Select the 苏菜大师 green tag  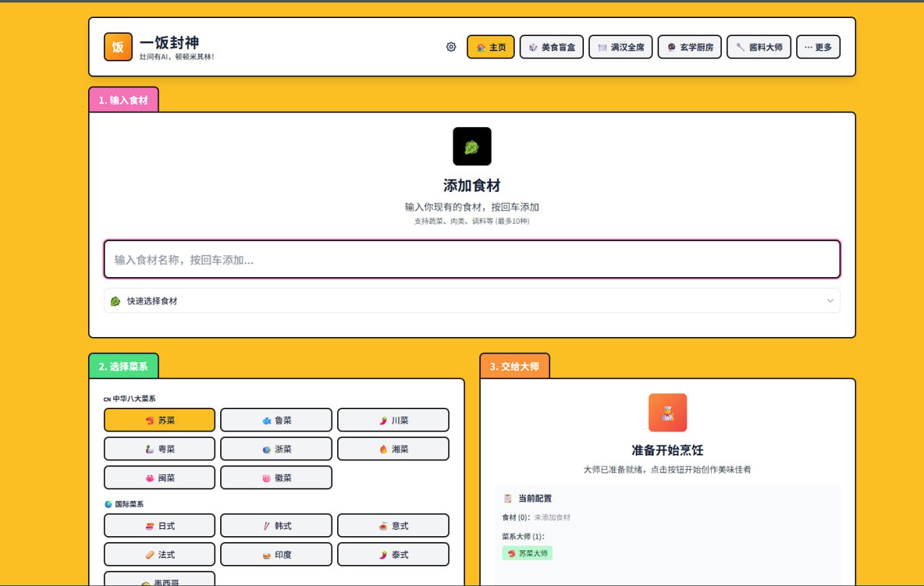[527, 554]
